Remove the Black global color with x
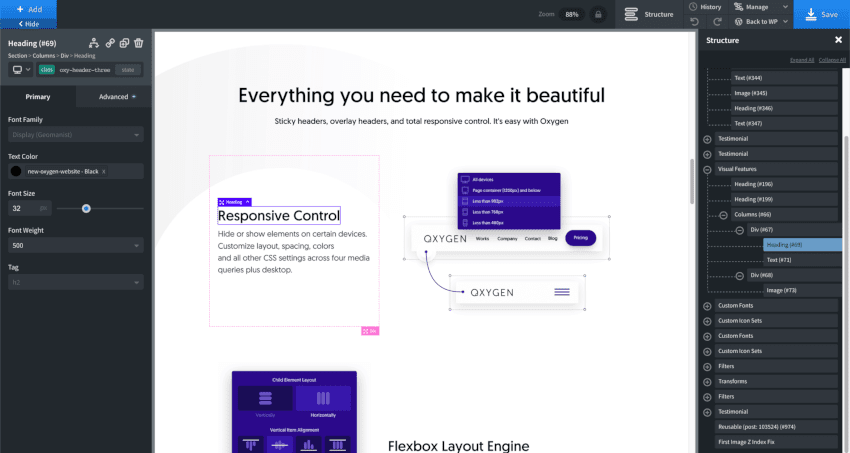Image resolution: width=850 pixels, height=453 pixels. tap(104, 171)
